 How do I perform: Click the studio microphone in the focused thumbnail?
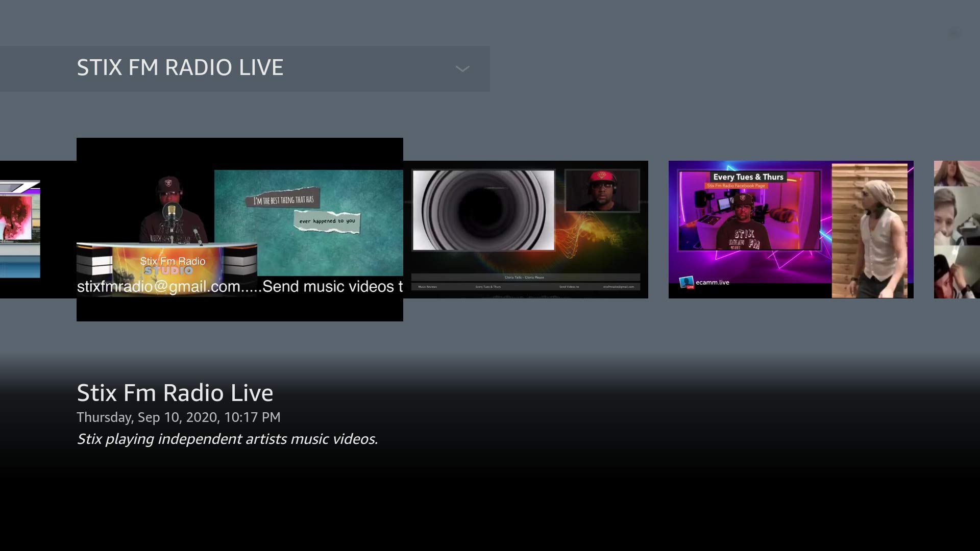[172, 211]
